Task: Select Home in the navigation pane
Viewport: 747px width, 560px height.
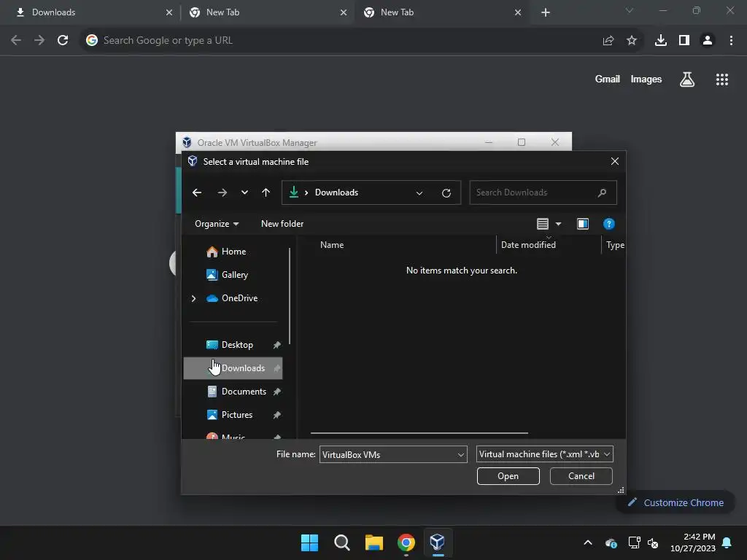Action: coord(233,252)
